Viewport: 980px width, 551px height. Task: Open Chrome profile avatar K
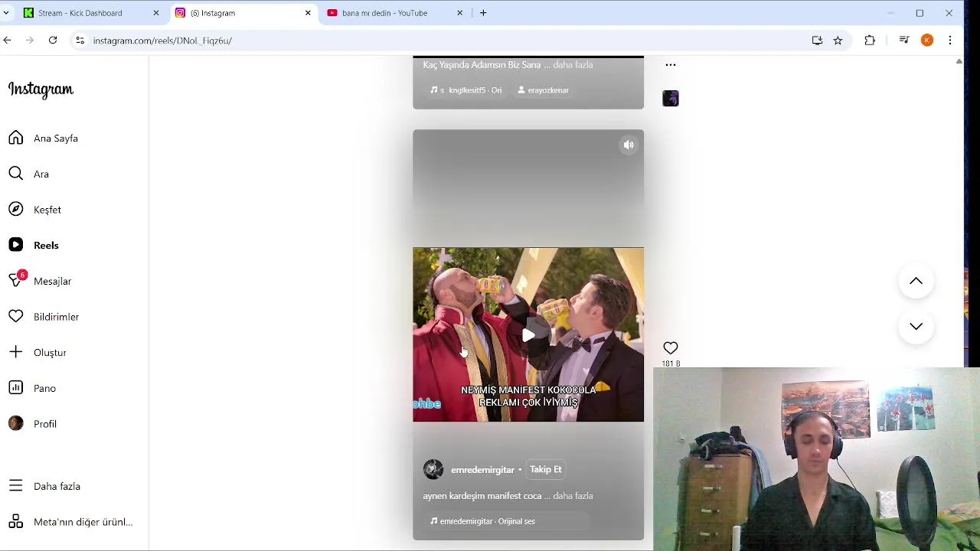pos(927,41)
